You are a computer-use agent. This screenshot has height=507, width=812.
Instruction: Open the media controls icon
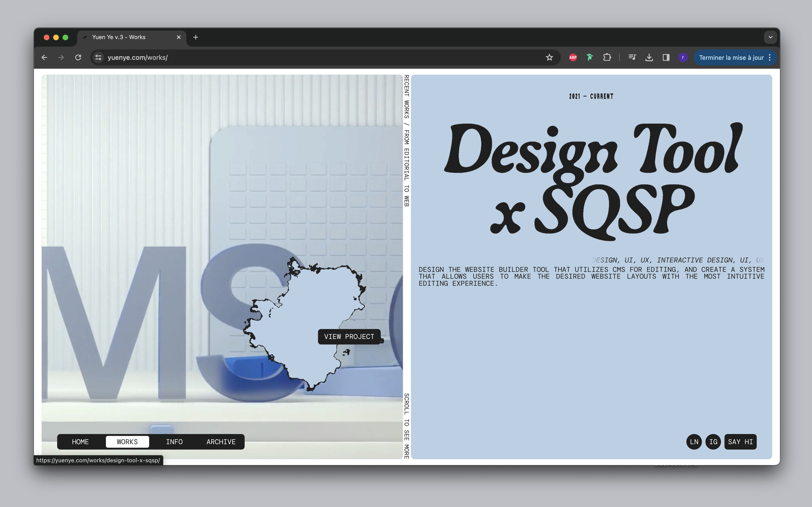[632, 57]
